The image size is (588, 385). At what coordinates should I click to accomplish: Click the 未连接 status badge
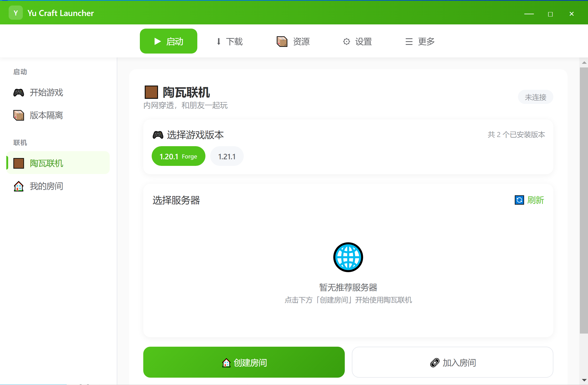pos(535,97)
